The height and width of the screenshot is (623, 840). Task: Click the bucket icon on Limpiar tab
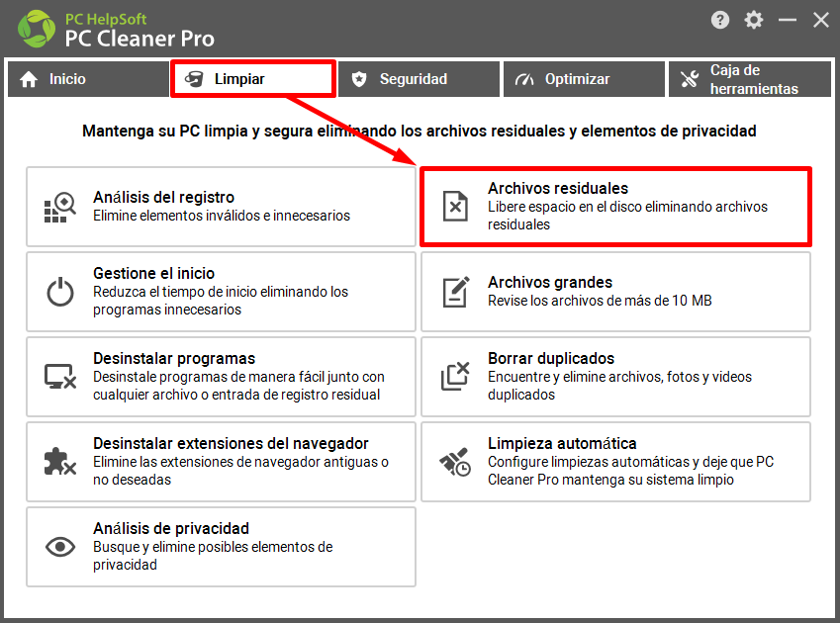[x=194, y=79]
